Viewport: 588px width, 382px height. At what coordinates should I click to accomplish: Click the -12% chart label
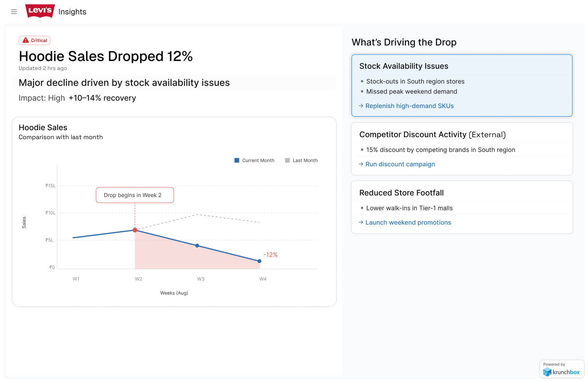pos(270,255)
